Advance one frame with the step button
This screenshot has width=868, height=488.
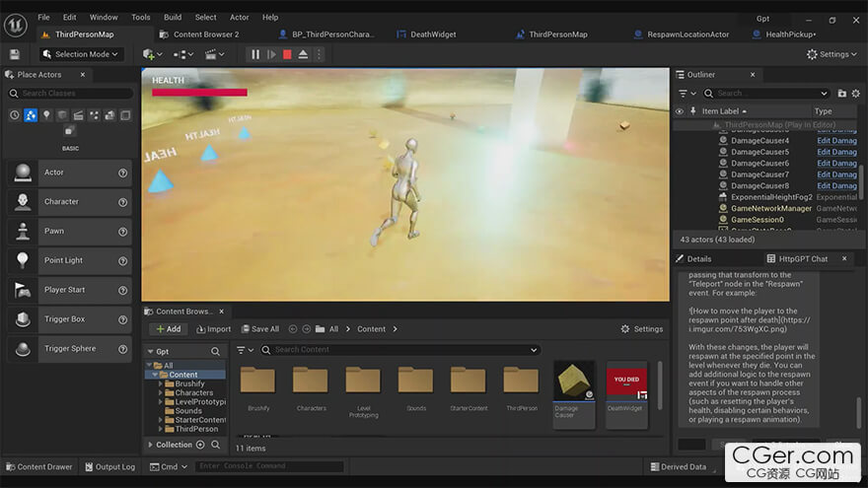pos(271,54)
